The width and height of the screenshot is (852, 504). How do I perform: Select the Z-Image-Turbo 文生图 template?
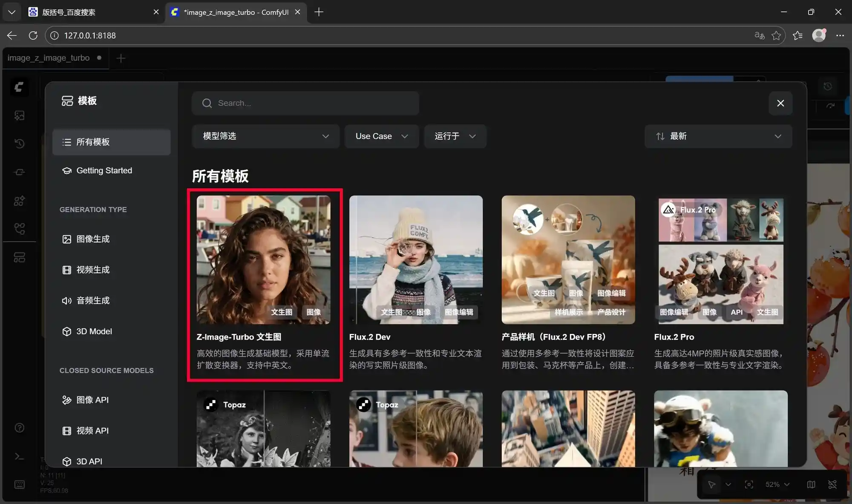(x=264, y=260)
